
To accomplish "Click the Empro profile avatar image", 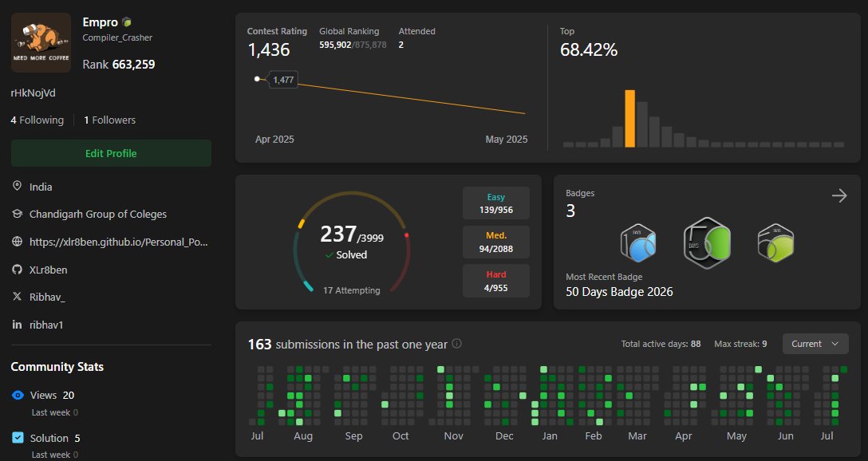I will (x=41, y=42).
